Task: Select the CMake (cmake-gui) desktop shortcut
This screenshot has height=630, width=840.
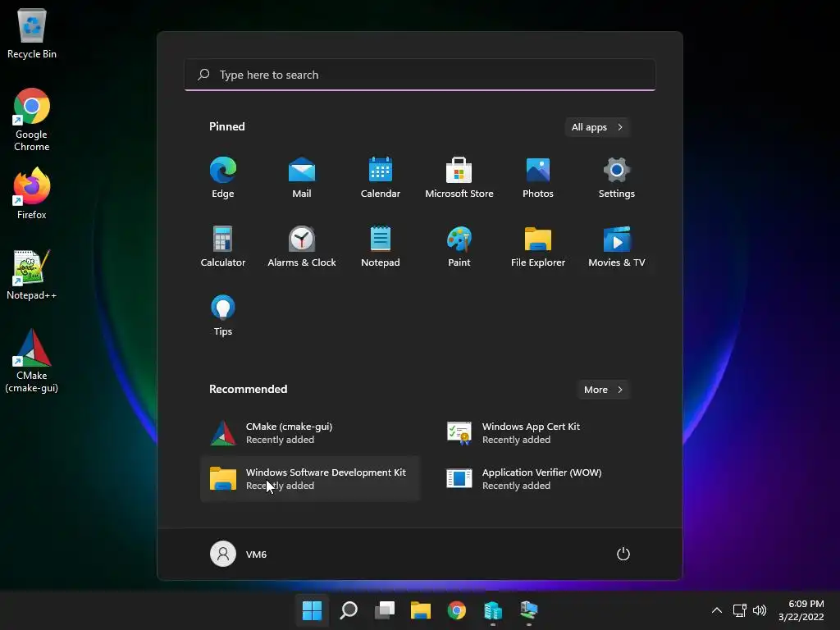Action: pos(32,361)
